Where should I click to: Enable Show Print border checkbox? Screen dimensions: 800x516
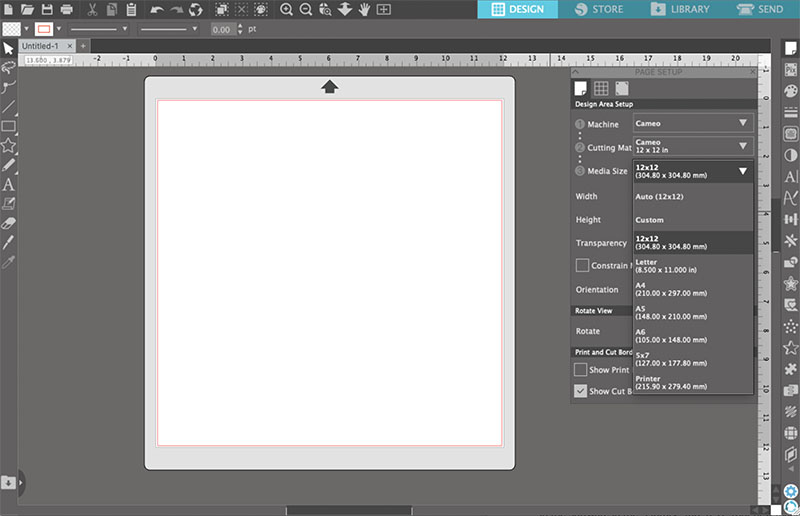click(x=580, y=370)
